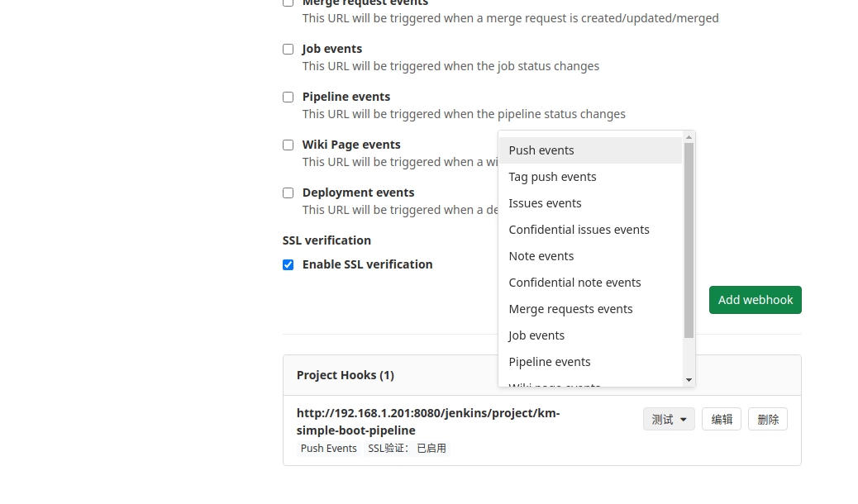
Task: Choose Tag push events menu entry
Action: 552,177
